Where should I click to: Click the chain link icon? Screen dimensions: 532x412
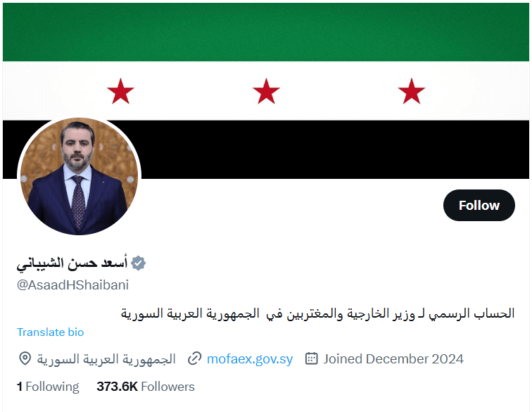[x=195, y=358]
